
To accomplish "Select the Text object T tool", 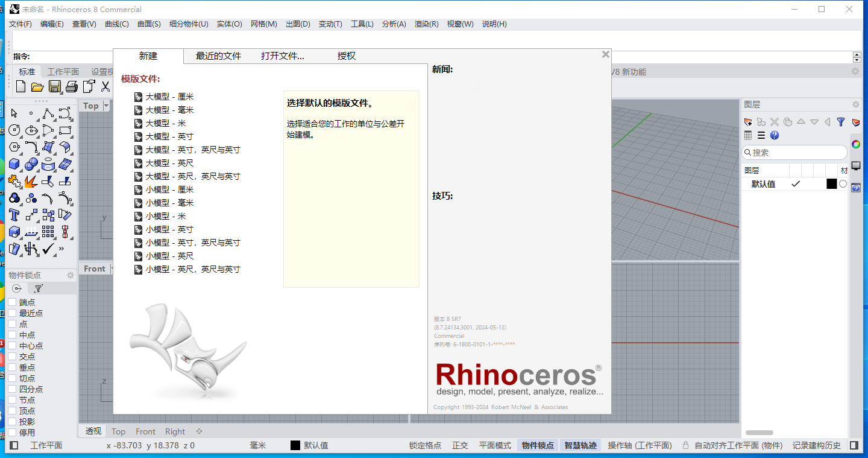I will point(14,215).
